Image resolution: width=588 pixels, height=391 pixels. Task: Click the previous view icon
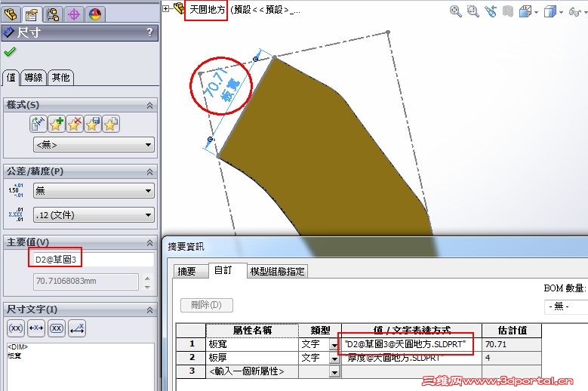click(x=491, y=11)
